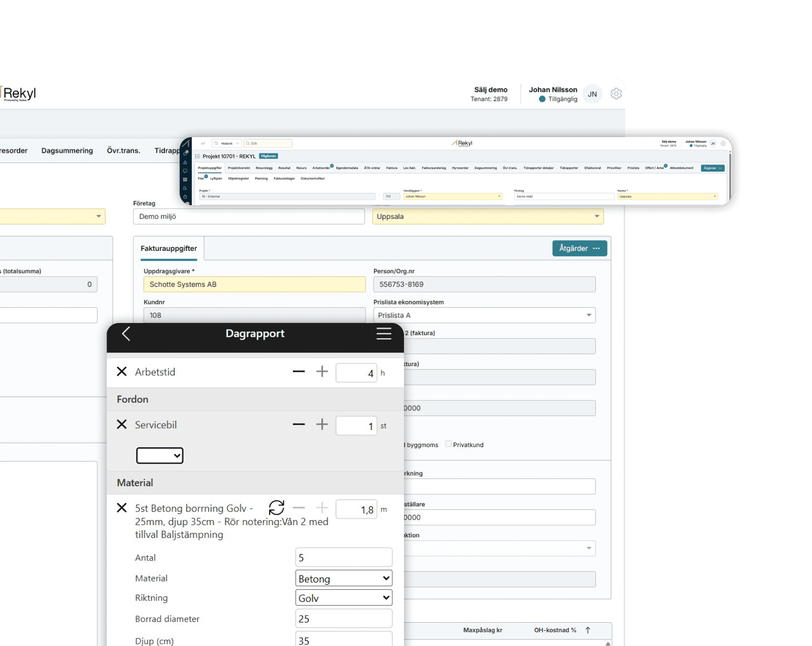Click the warning triangle in small window sidebar
Viewport: 812px width, 646px height.
coord(185,163)
